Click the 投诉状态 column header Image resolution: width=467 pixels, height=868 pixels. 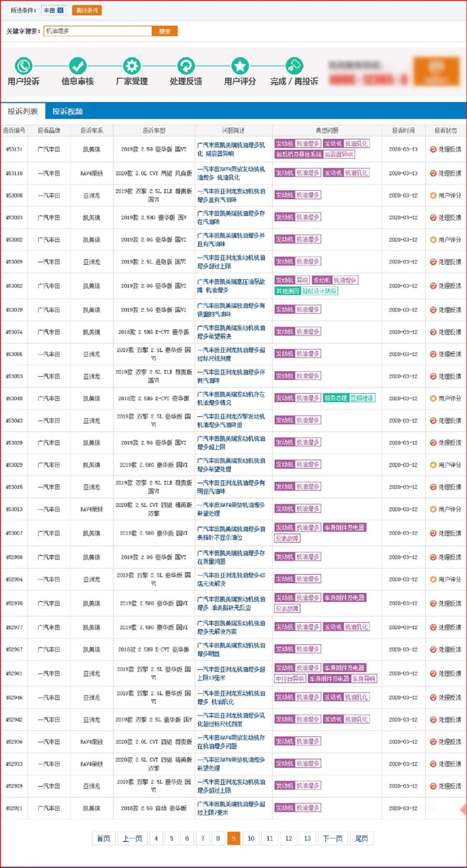[x=446, y=131]
